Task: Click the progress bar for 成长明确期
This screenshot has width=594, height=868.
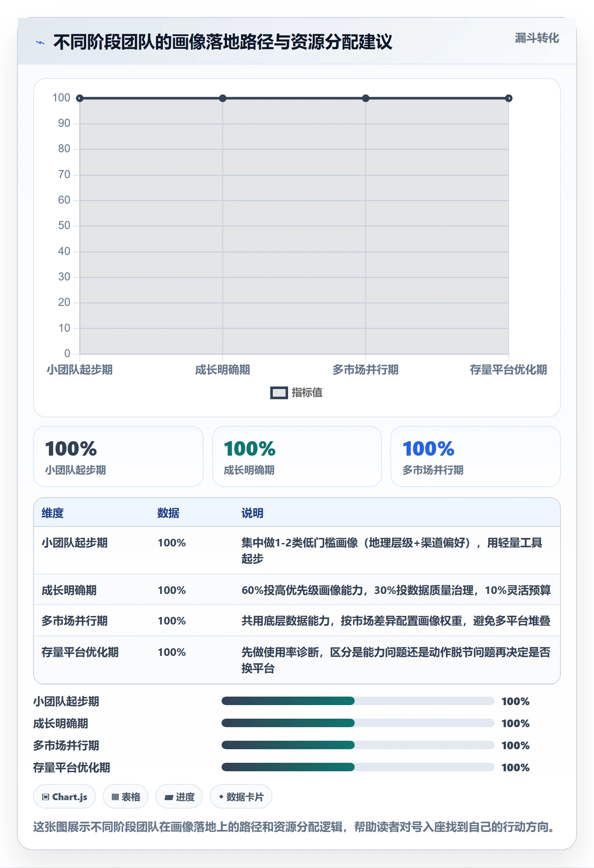Action: pyautogui.click(x=358, y=723)
